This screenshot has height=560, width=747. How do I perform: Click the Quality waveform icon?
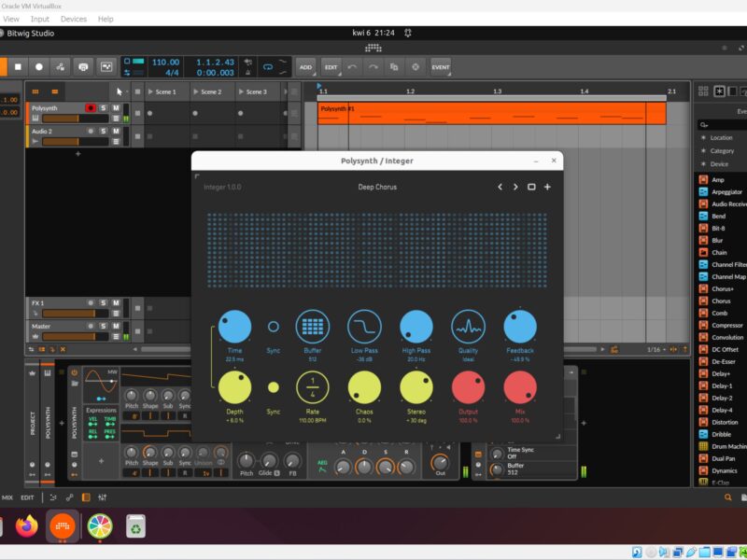click(x=468, y=327)
